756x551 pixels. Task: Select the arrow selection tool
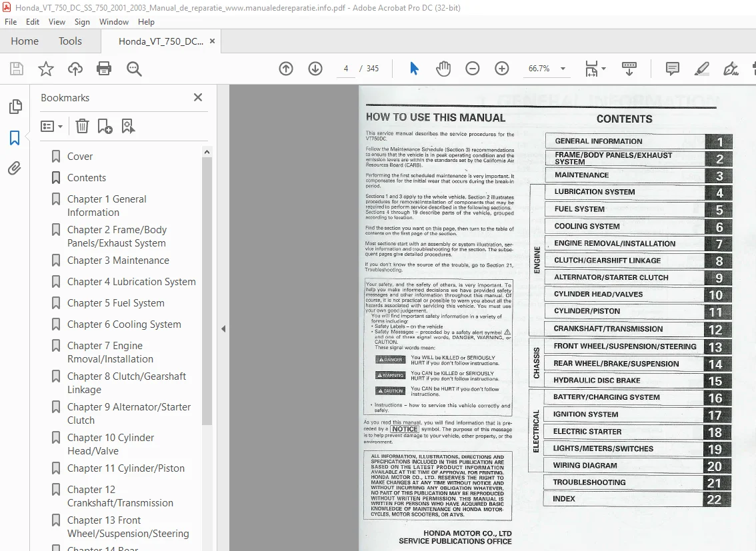pos(414,69)
